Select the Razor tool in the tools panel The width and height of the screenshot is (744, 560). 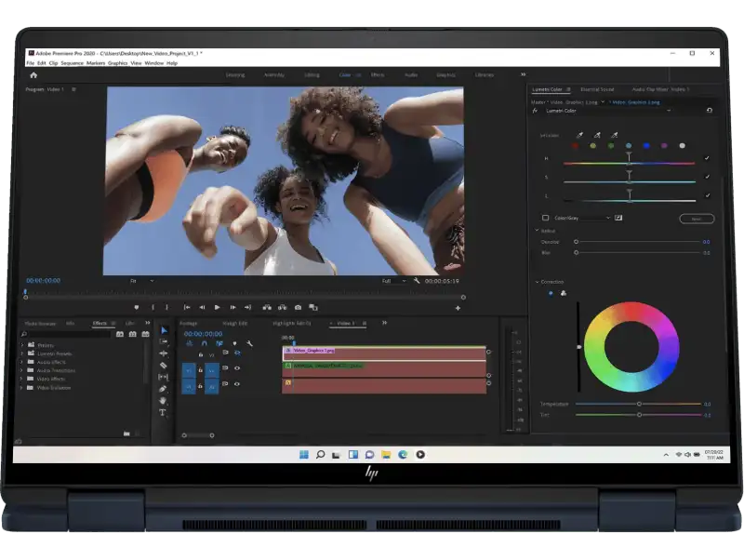163,365
